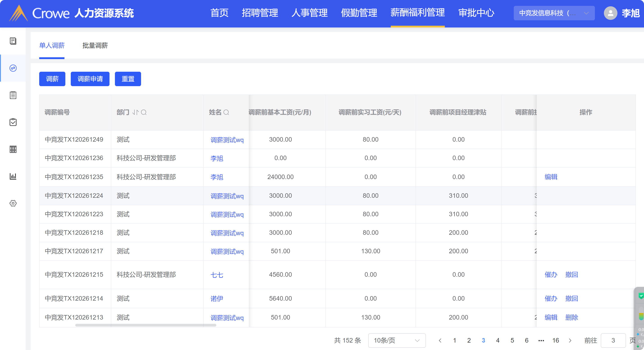This screenshot has width=644, height=350.
Task: Click the user avatar icon for 李旭
Action: tap(610, 13)
